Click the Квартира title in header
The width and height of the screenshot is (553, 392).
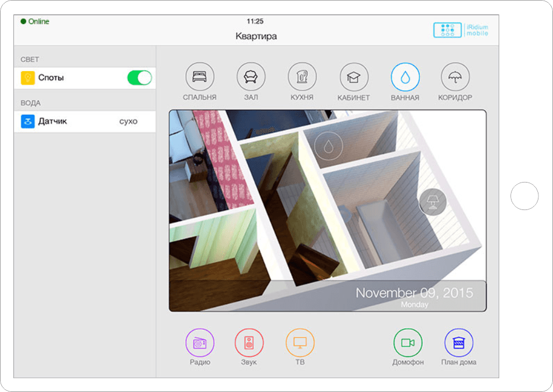pyautogui.click(x=256, y=36)
